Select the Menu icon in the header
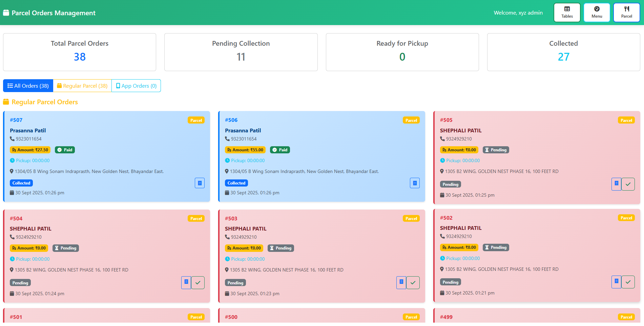644x326 pixels. 596,12
